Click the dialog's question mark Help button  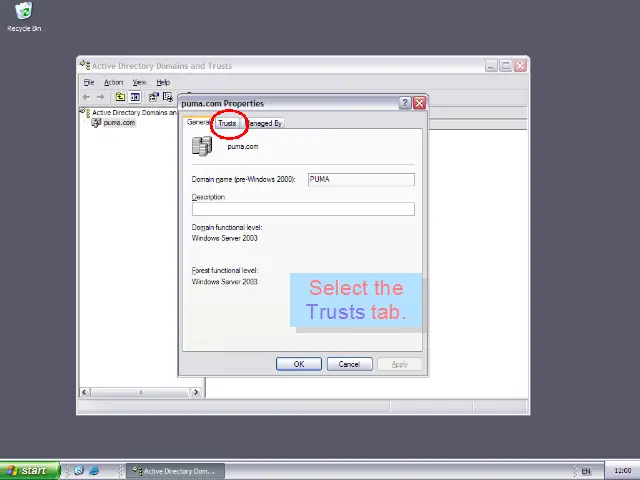point(404,103)
